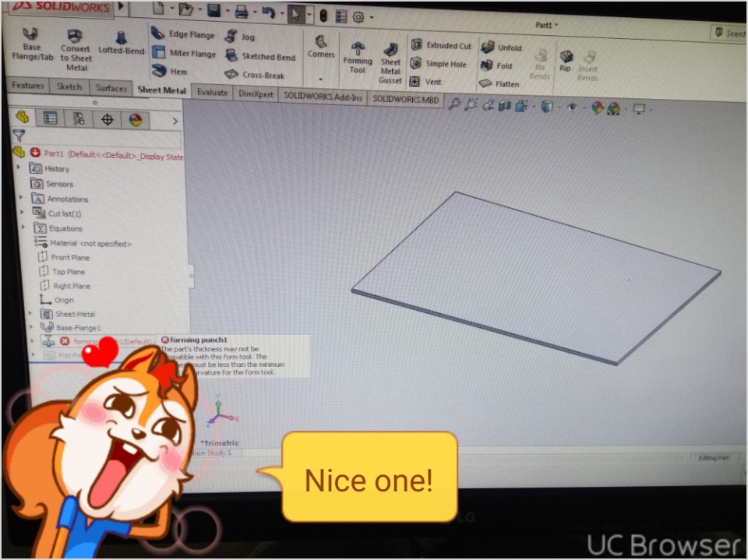The width and height of the screenshot is (748, 560).
Task: Expand the Cut list(1) node
Action: [x=22, y=212]
